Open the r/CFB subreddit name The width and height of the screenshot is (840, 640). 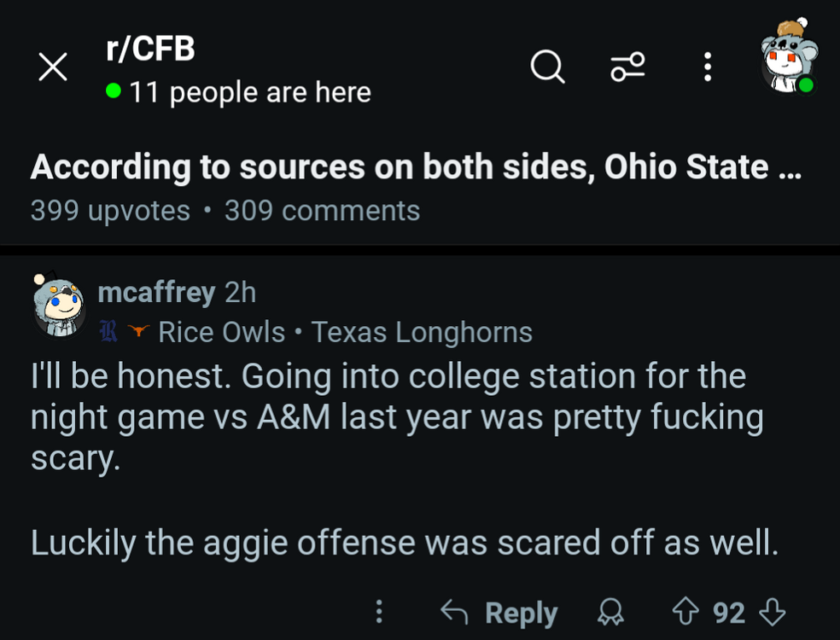(150, 49)
